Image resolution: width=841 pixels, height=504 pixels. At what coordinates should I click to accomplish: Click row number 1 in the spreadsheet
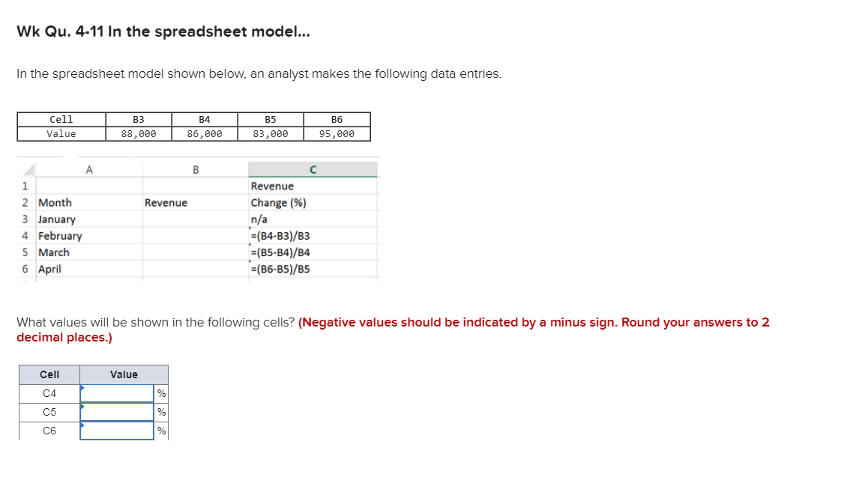coord(23,186)
